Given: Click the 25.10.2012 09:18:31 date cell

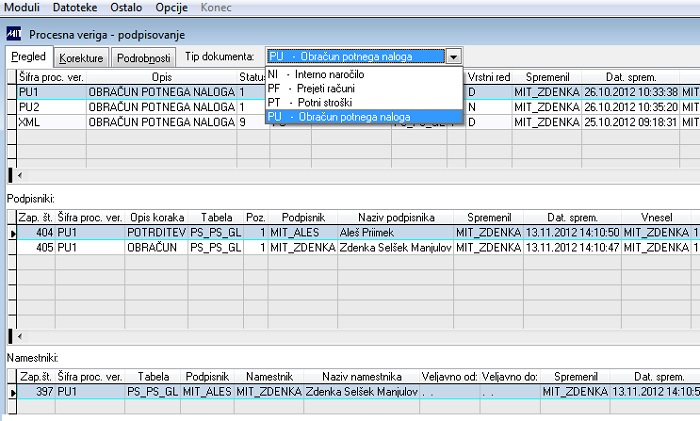Looking at the screenshot, I should [x=630, y=122].
